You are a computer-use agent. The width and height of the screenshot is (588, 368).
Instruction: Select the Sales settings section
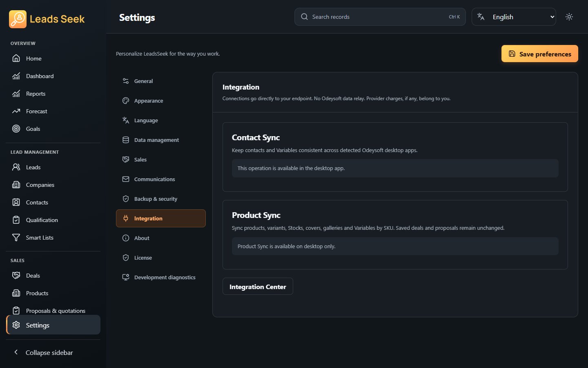pyautogui.click(x=160, y=159)
